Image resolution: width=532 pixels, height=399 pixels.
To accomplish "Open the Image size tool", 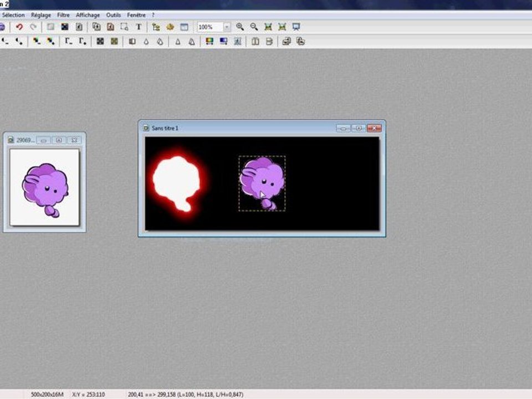I will (x=96, y=27).
